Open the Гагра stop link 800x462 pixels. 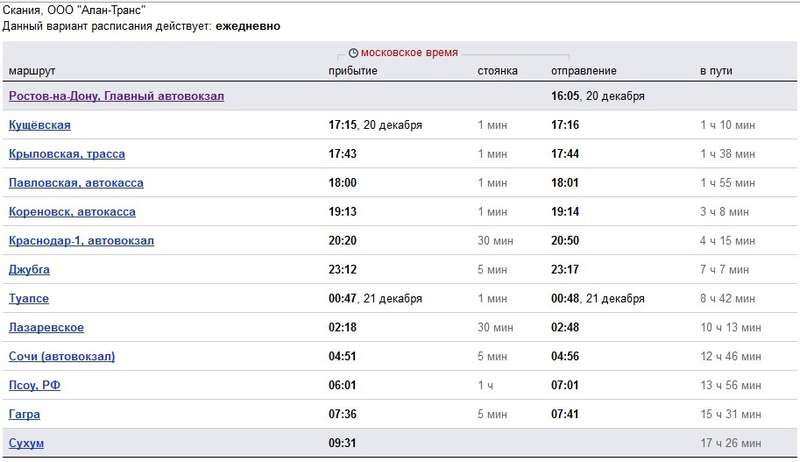tap(24, 415)
